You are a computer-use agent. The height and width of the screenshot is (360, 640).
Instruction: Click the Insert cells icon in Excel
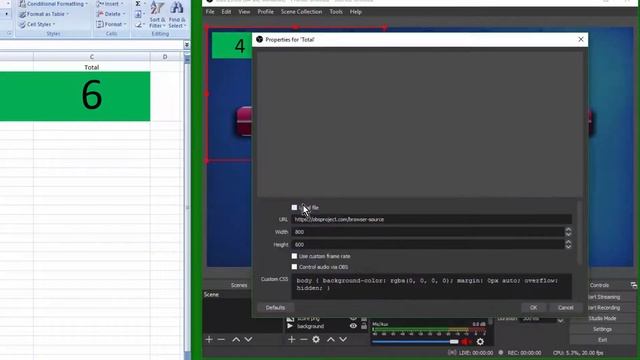100,4
